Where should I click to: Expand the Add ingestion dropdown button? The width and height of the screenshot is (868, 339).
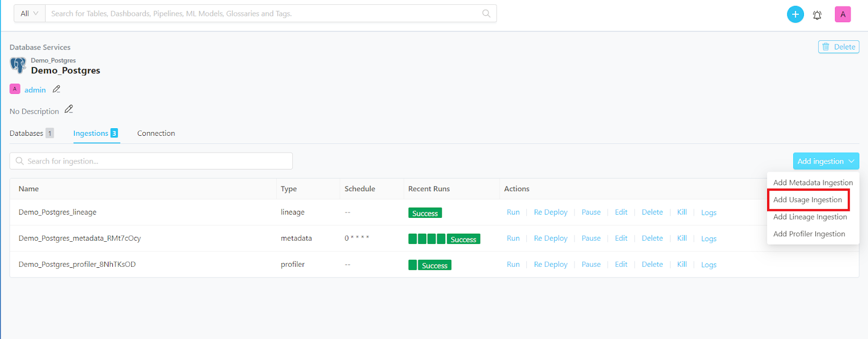826,161
